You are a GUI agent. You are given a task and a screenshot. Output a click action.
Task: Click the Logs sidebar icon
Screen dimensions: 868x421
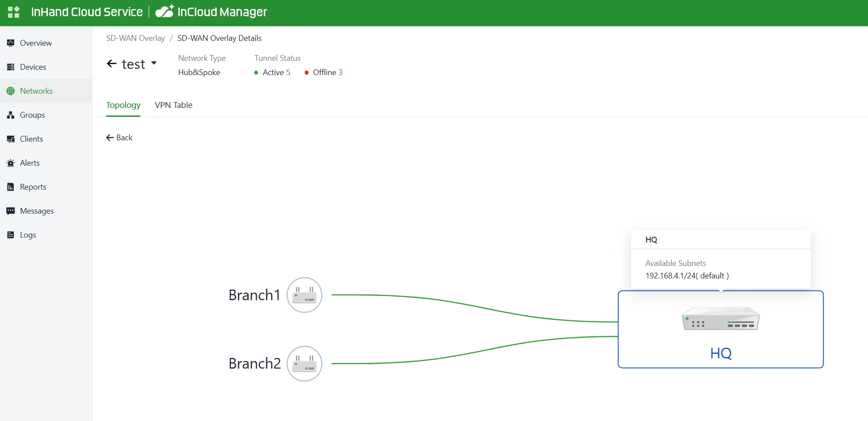[11, 235]
